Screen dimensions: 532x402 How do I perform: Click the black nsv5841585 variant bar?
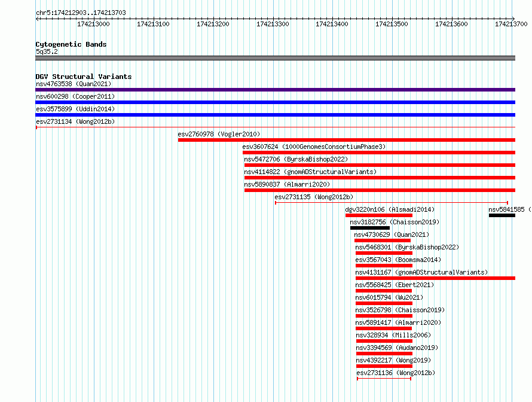point(502,215)
